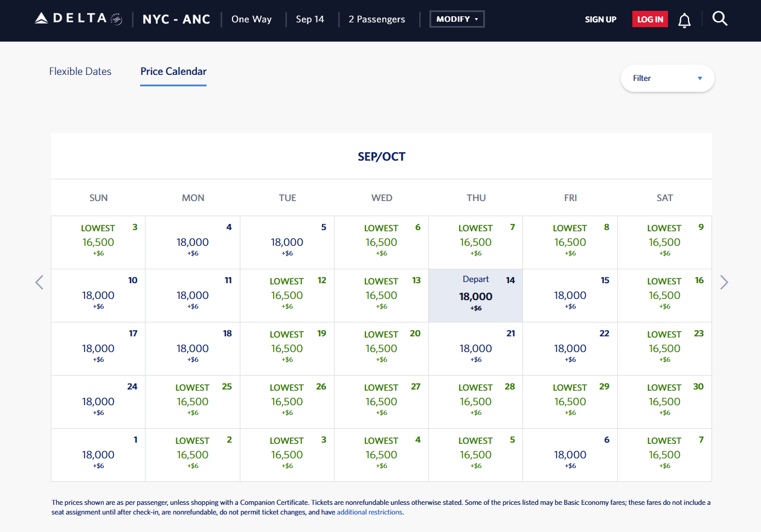Open the notifications bell

tap(684, 20)
